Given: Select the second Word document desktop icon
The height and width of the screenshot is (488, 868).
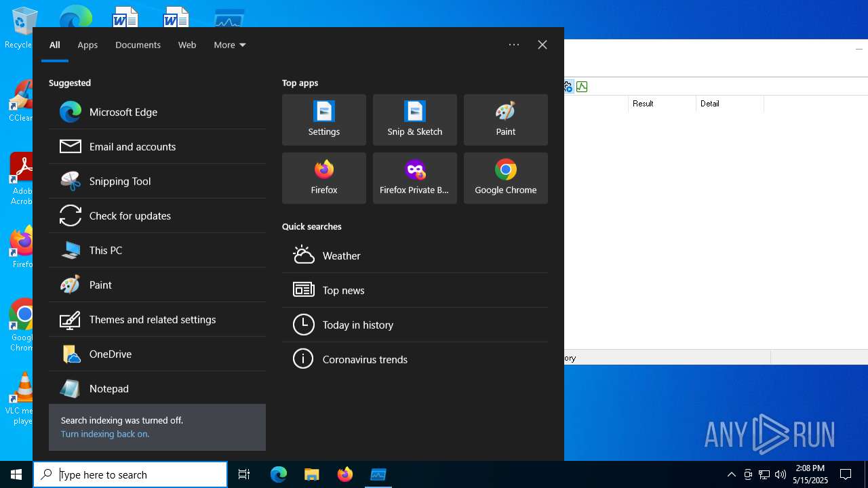Looking at the screenshot, I should point(176,17).
